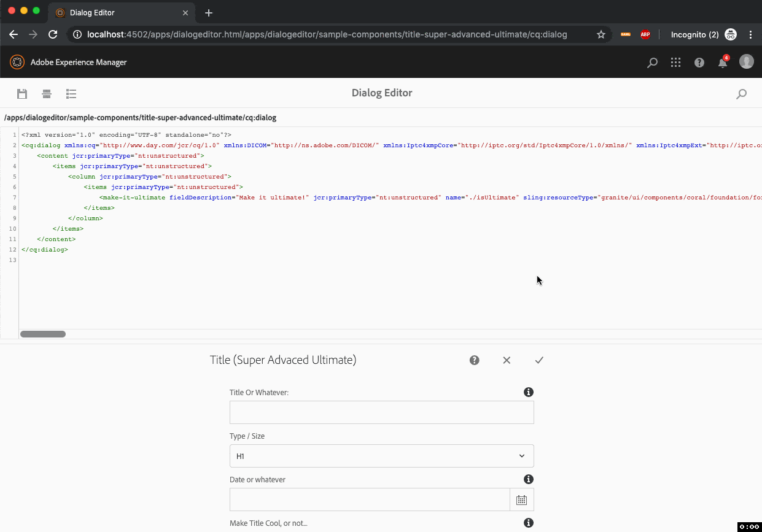Open the AEM solutions grid icon
The image size is (762, 532).
[x=676, y=62]
